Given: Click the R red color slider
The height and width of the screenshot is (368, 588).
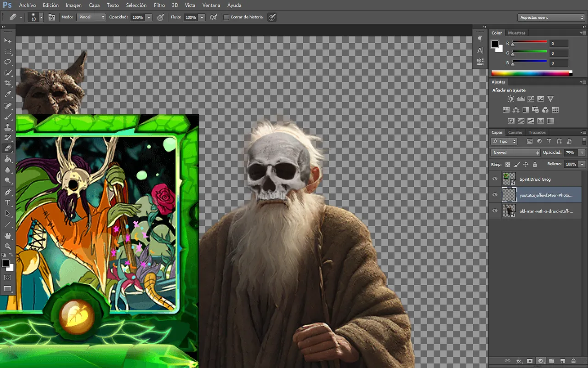Looking at the screenshot, I should [x=530, y=42].
